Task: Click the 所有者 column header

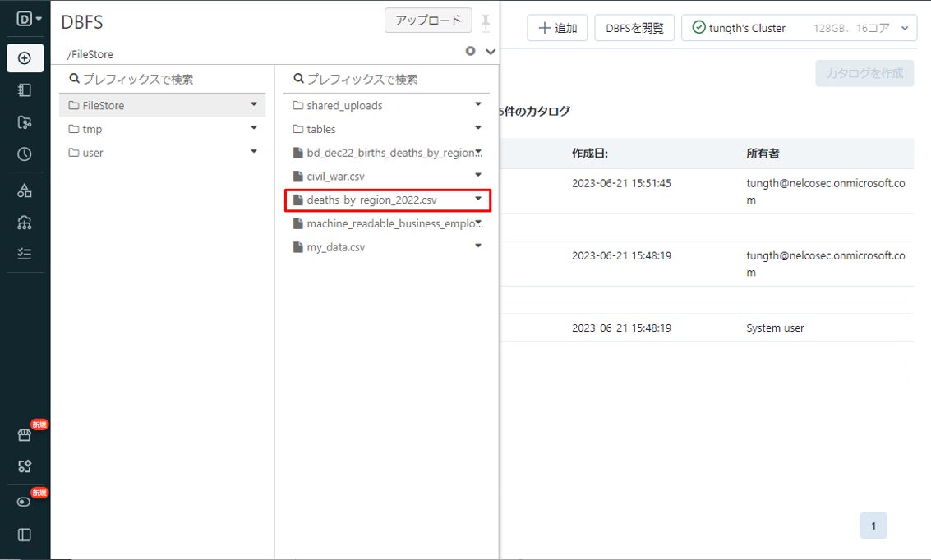Action: coord(763,154)
